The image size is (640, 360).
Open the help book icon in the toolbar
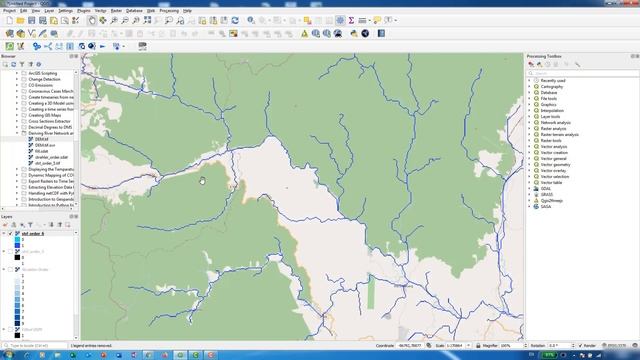point(381,33)
